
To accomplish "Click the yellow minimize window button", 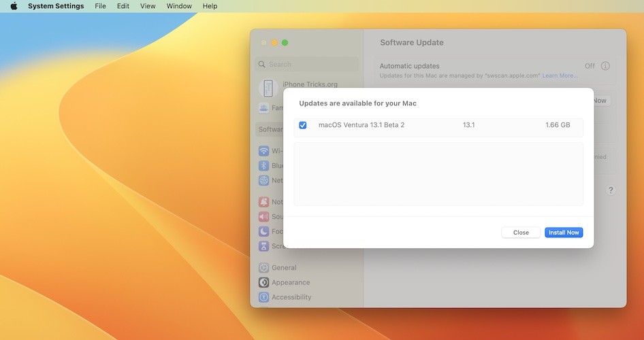I will point(274,43).
